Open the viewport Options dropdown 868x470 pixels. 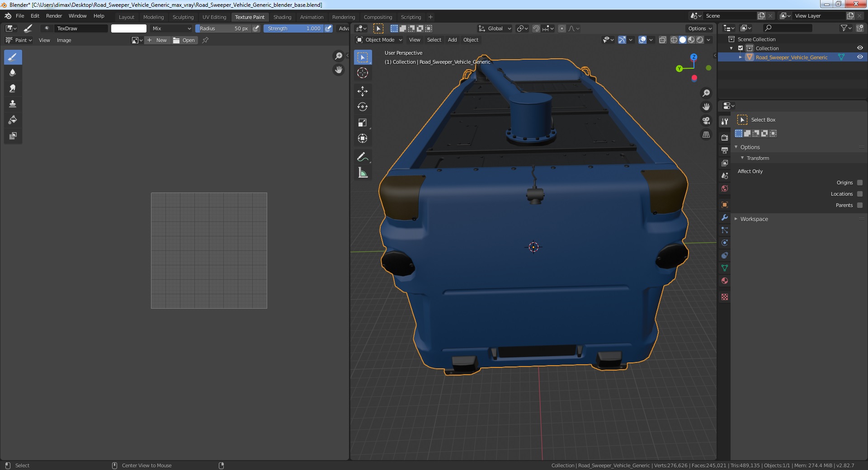coord(699,28)
